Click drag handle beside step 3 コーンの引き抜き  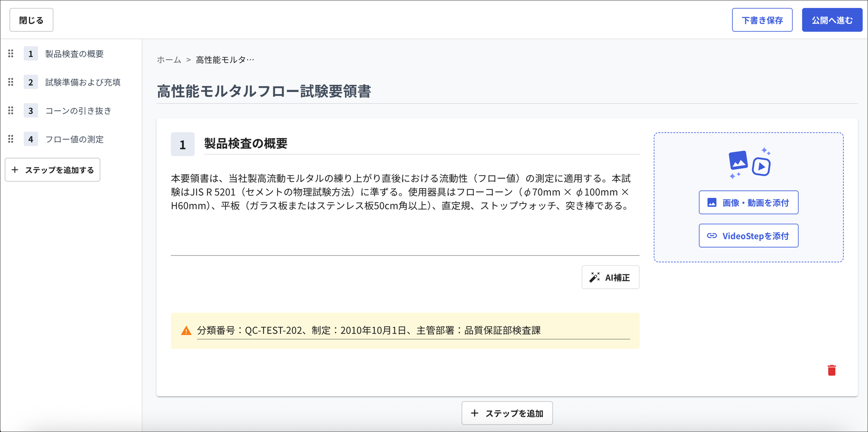click(x=11, y=110)
